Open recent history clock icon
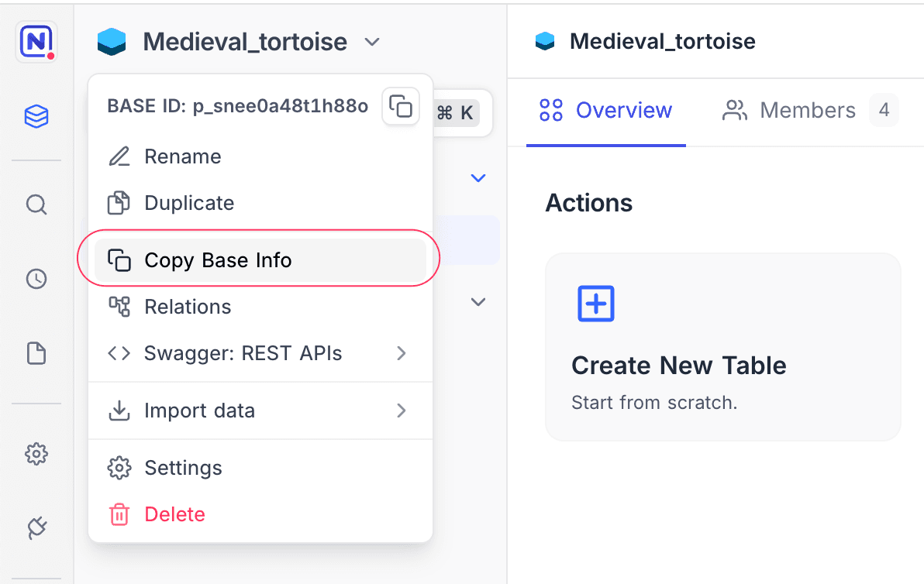This screenshot has height=584, width=924. pyautogui.click(x=36, y=280)
